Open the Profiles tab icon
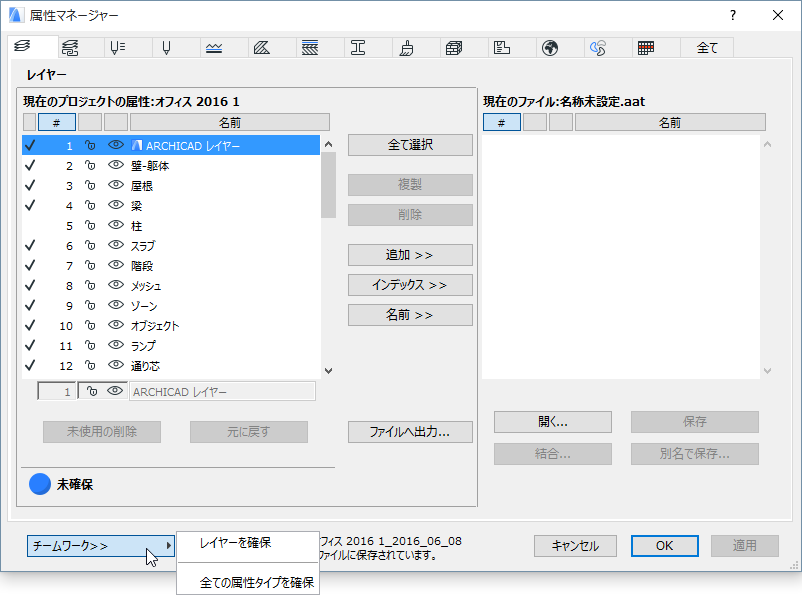Image resolution: width=802 pixels, height=595 pixels. coord(358,48)
